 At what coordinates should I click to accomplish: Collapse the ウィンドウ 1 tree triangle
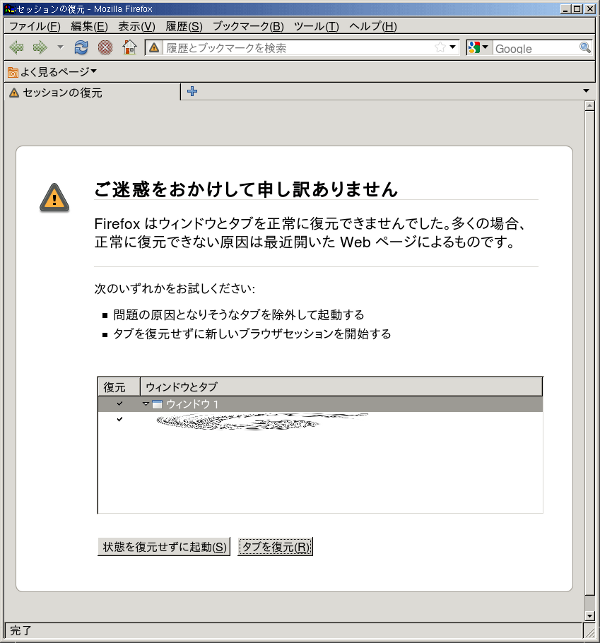tap(145, 404)
